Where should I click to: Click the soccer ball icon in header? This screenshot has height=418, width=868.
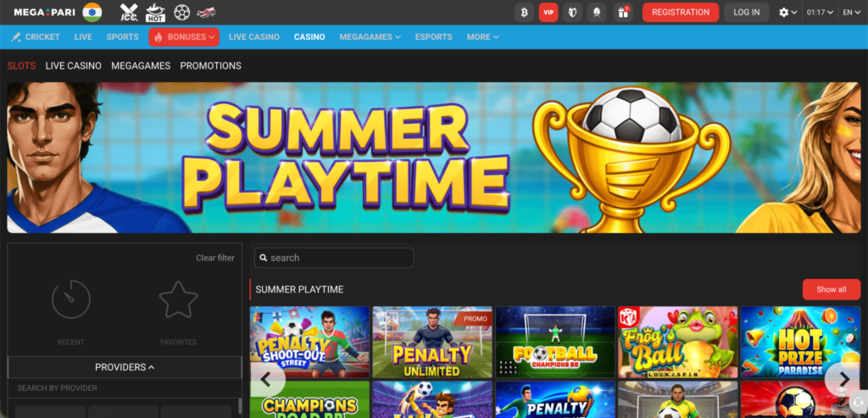(181, 12)
